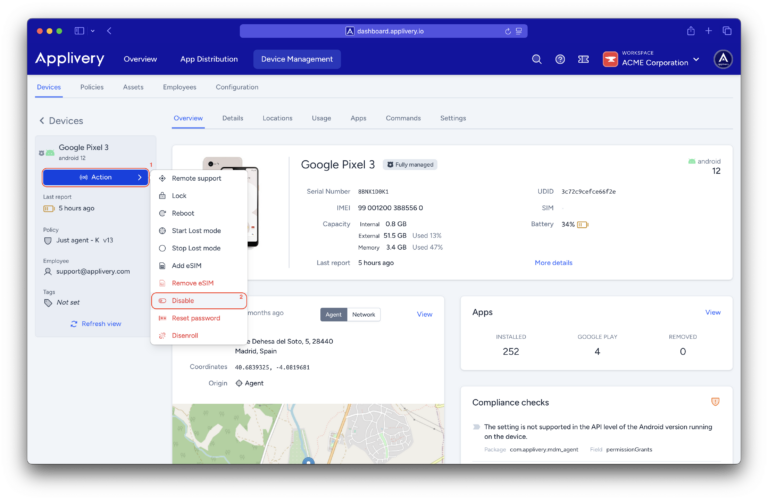Click the reader view icon in address bar
Image resolution: width=768 pixels, height=500 pixels.
[519, 31]
